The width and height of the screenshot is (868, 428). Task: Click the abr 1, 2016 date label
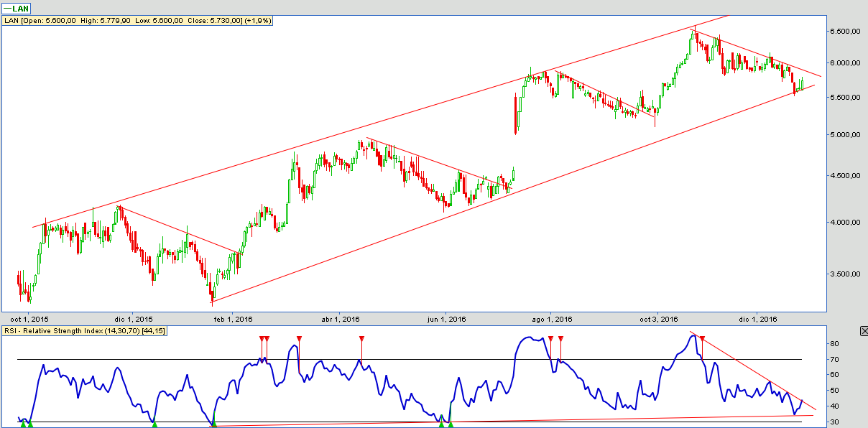pos(341,319)
